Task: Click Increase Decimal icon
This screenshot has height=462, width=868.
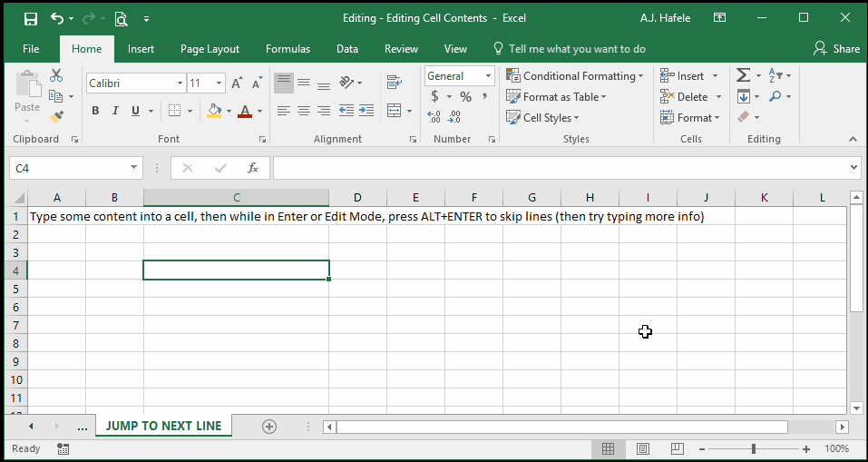Action: 434,117
